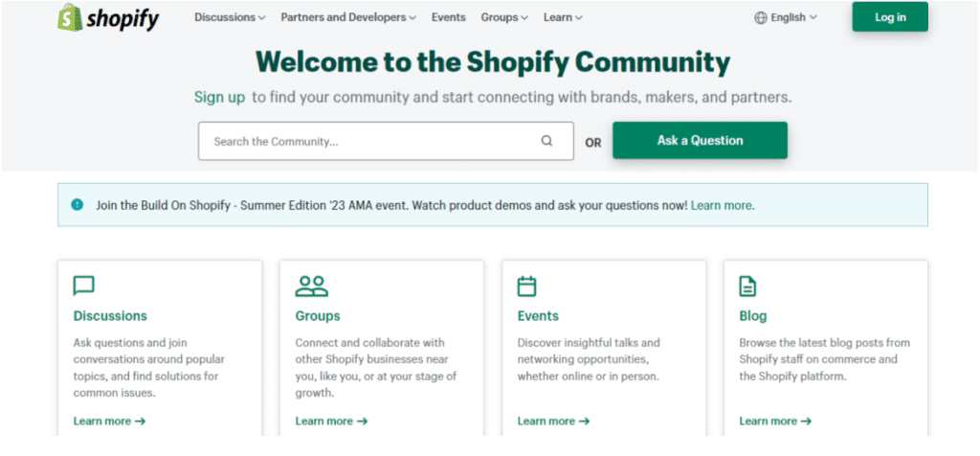Viewport: 980px width, 456px height.
Task: Click Learn more under Groups
Action: [331, 421]
